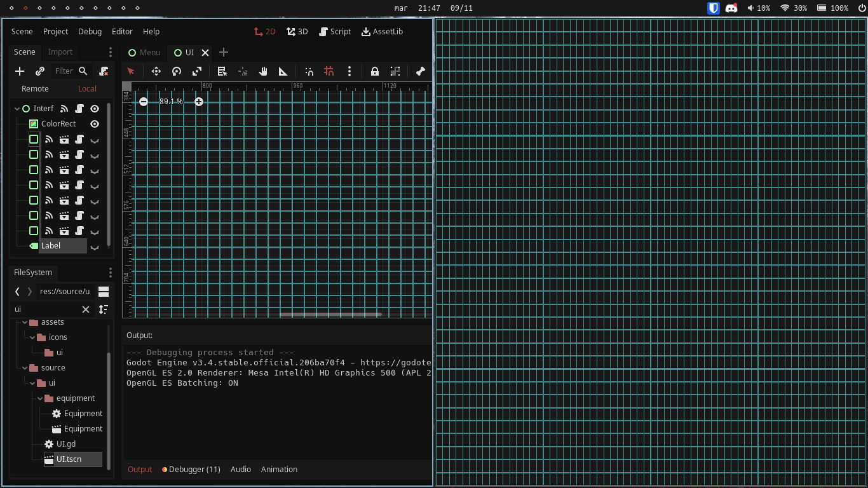868x488 pixels.
Task: Open the skeleton bone options icon
Action: tap(420, 71)
